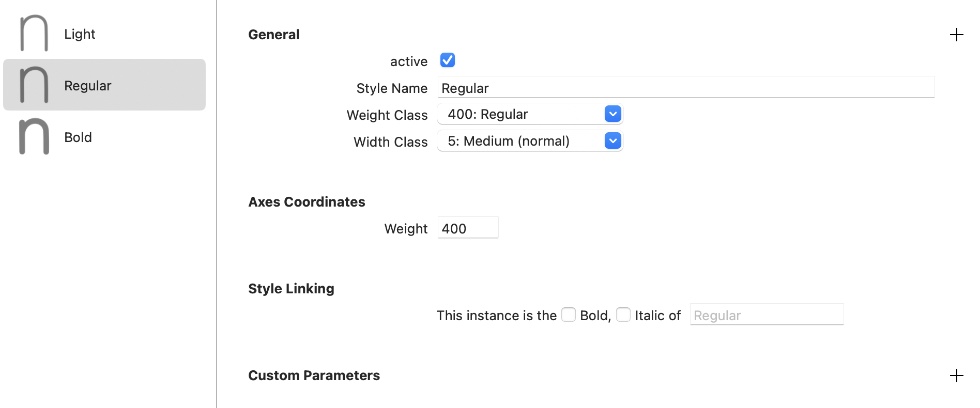Click the Bold instance glyph preview icon

tap(34, 137)
